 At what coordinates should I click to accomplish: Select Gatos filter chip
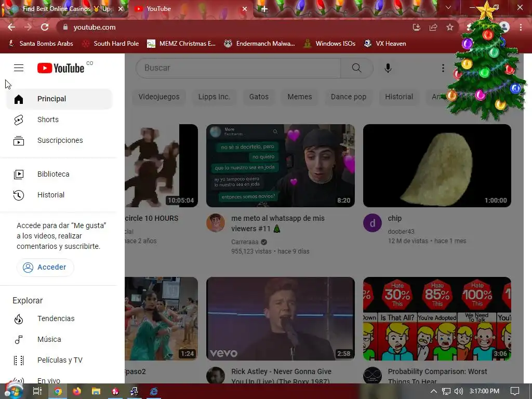pyautogui.click(x=259, y=97)
